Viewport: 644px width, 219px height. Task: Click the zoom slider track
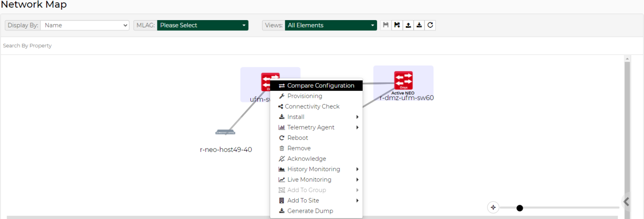click(559, 208)
